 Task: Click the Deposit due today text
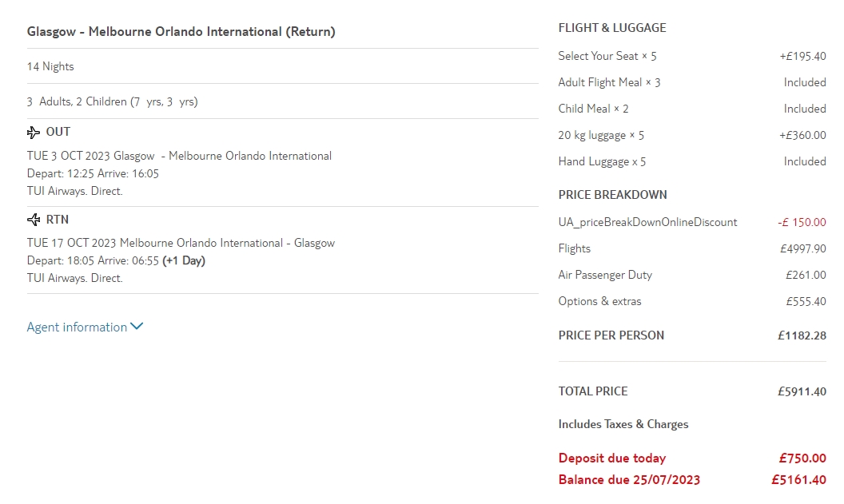611,458
